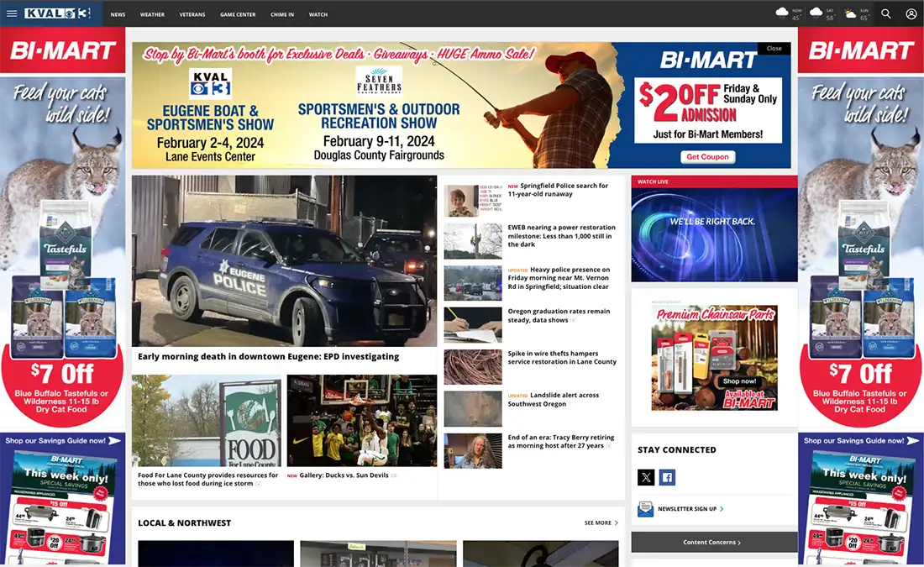Click the Sunday partly sunny forecast icon
Image resolution: width=924 pixels, height=567 pixels.
tap(850, 13)
